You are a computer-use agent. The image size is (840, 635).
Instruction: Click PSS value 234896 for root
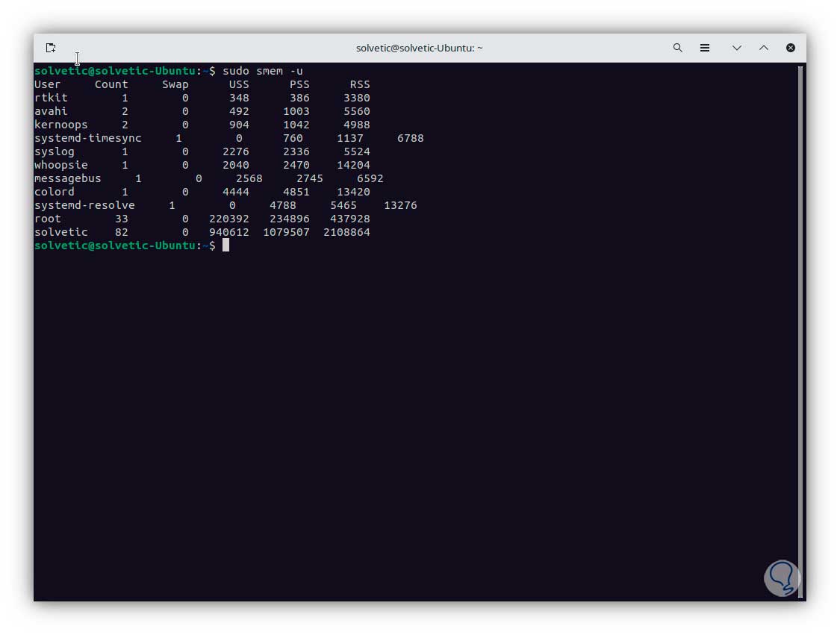(289, 219)
